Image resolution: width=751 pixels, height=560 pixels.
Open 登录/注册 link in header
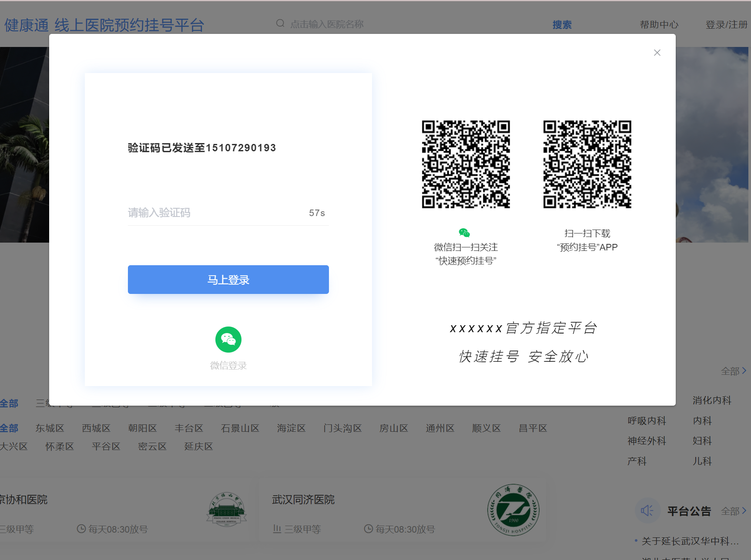727,25
